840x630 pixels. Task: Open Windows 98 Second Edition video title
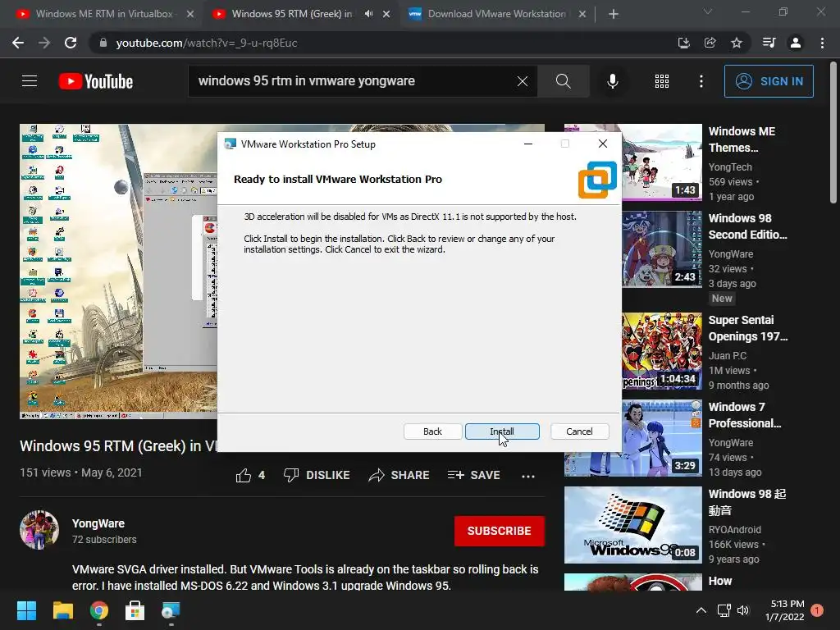(x=747, y=226)
